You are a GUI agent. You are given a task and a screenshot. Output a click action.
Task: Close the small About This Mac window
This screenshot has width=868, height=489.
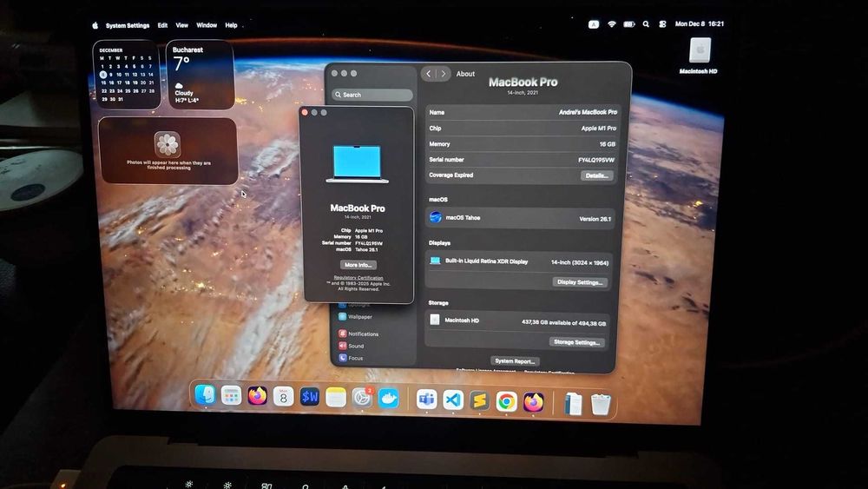click(x=305, y=112)
